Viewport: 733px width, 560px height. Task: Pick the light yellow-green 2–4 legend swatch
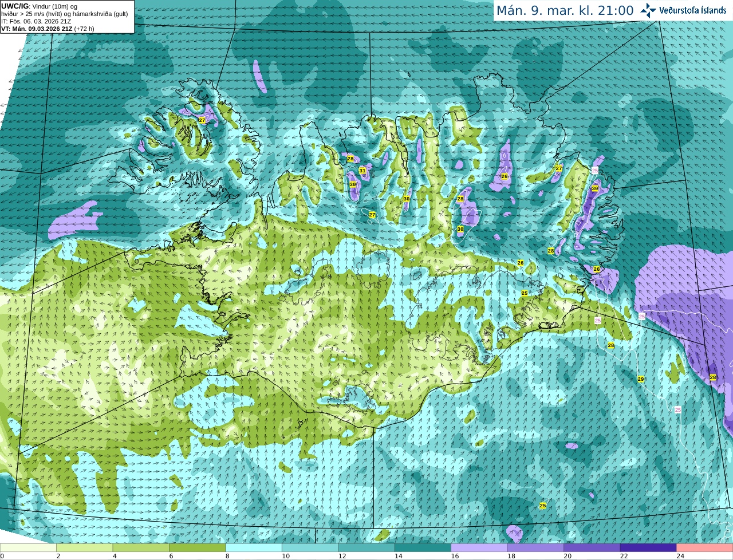[x=85, y=547]
